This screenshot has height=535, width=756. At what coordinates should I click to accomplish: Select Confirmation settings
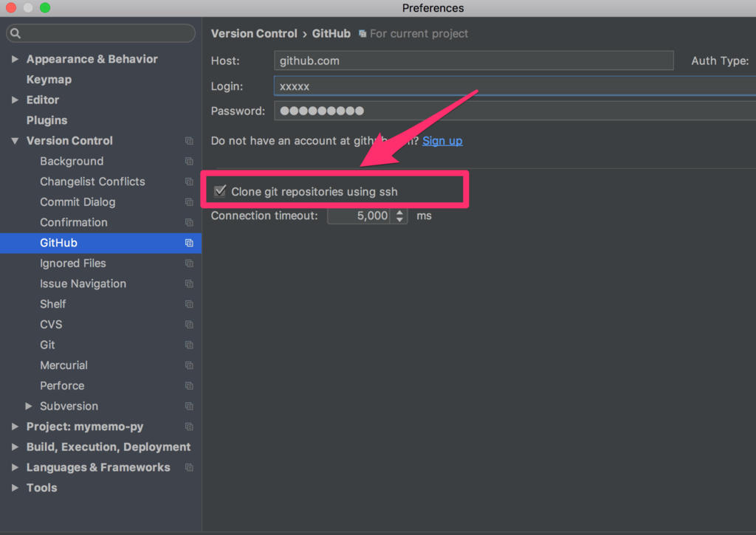[x=74, y=222]
